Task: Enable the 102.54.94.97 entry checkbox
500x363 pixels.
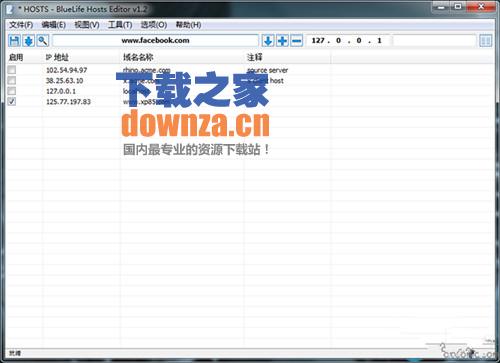Action: tap(12, 70)
